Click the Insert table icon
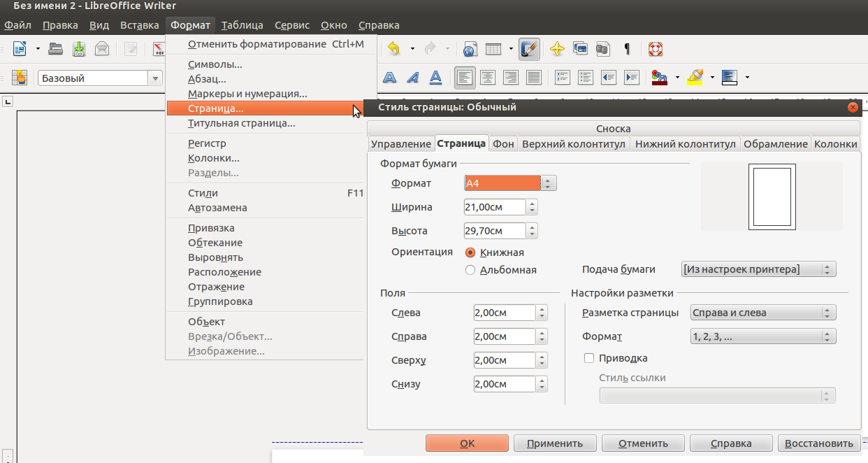 point(493,49)
